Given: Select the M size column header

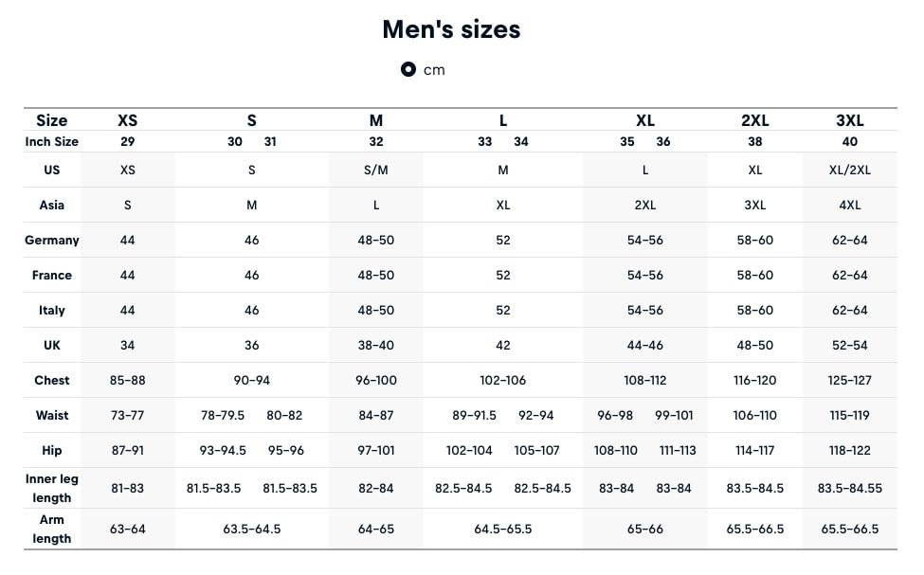Looking at the screenshot, I should tap(376, 120).
